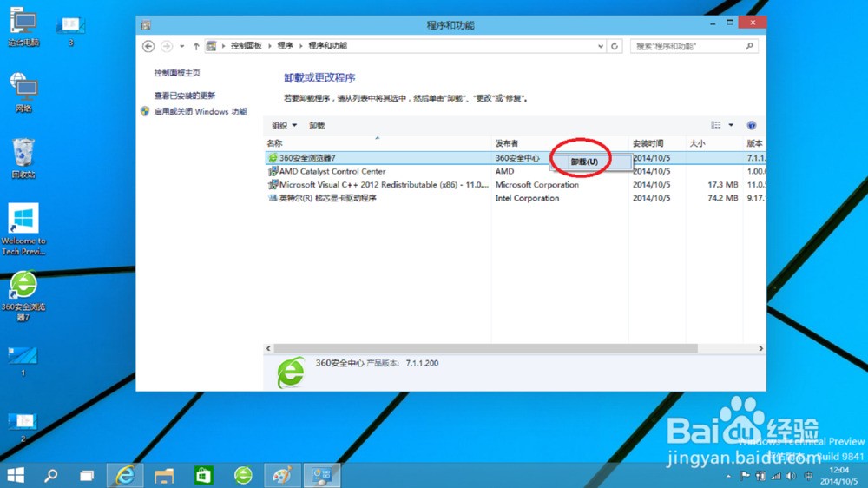Click 程序和功能 breadcrumb segment
Viewport: 868px width, 488px height.
[x=328, y=46]
